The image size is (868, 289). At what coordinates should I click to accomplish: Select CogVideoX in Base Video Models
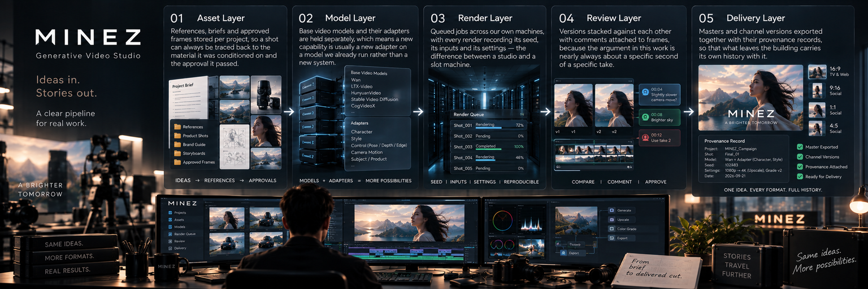coord(363,106)
